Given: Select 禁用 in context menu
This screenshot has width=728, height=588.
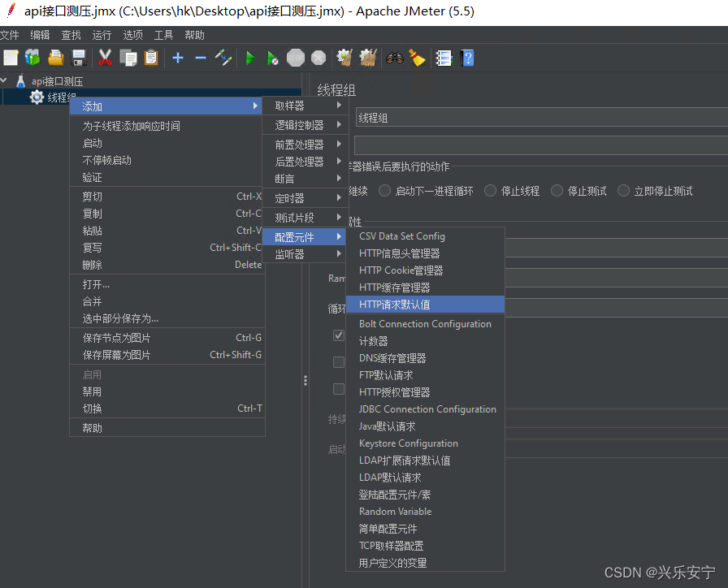Looking at the screenshot, I should click(167, 391).
